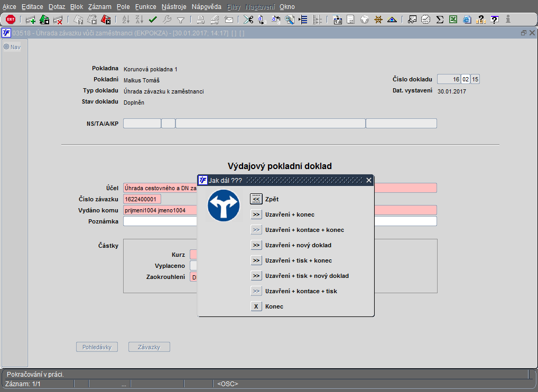
Task: Open the Akce menu
Action: 10,7
